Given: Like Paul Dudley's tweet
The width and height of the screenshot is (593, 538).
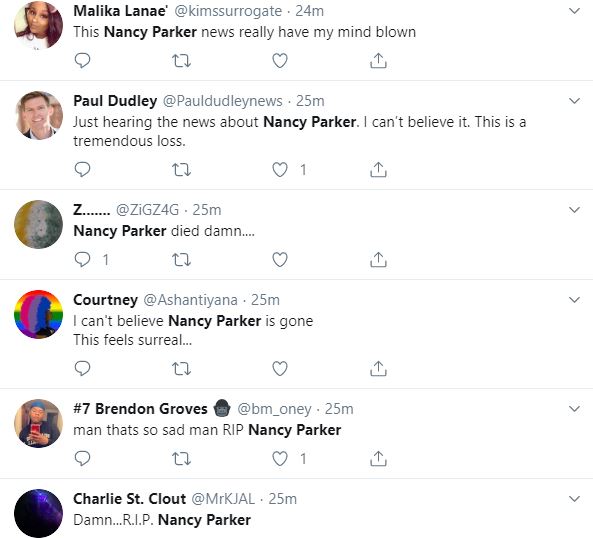Looking at the screenshot, I should [280, 170].
